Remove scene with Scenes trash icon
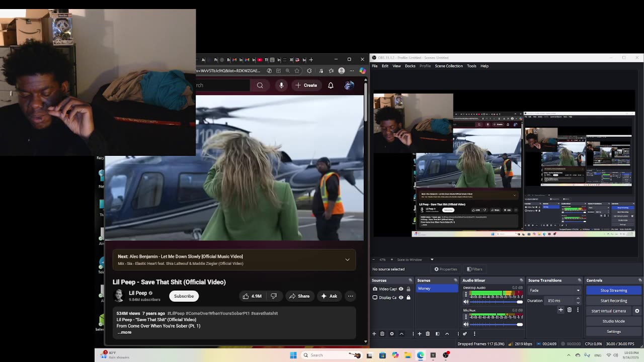 click(428, 334)
